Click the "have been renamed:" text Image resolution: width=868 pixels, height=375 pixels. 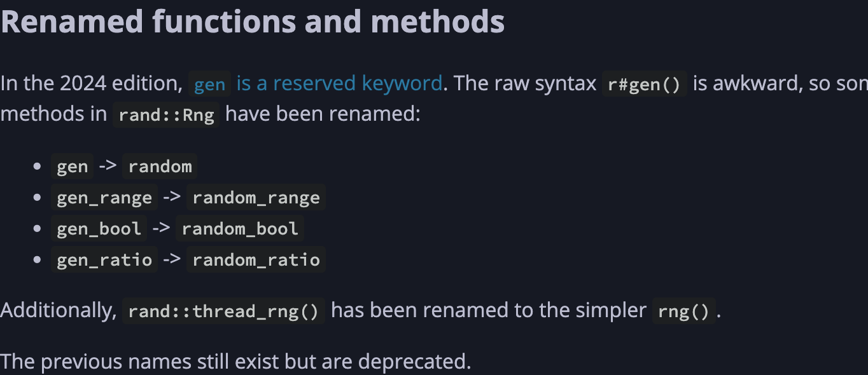[323, 116]
